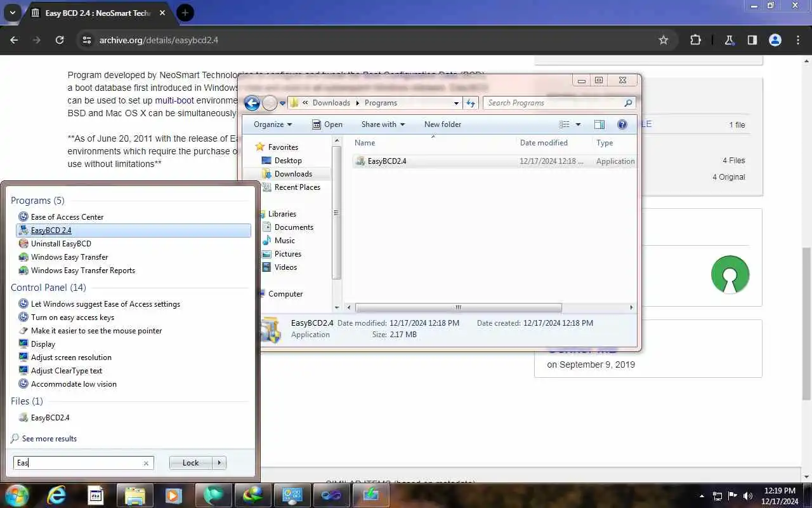812x508 pixels.
Task: Open a new Chrome tab
Action: click(x=185, y=13)
